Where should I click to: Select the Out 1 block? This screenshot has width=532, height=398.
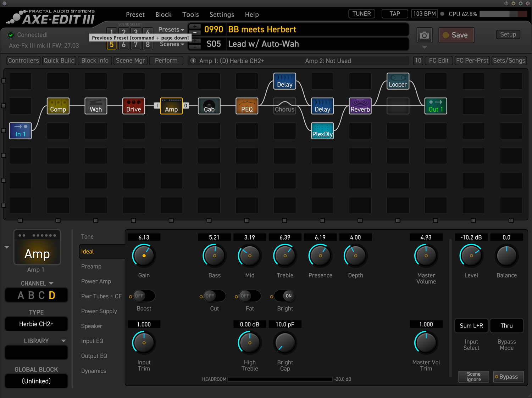pyautogui.click(x=436, y=106)
